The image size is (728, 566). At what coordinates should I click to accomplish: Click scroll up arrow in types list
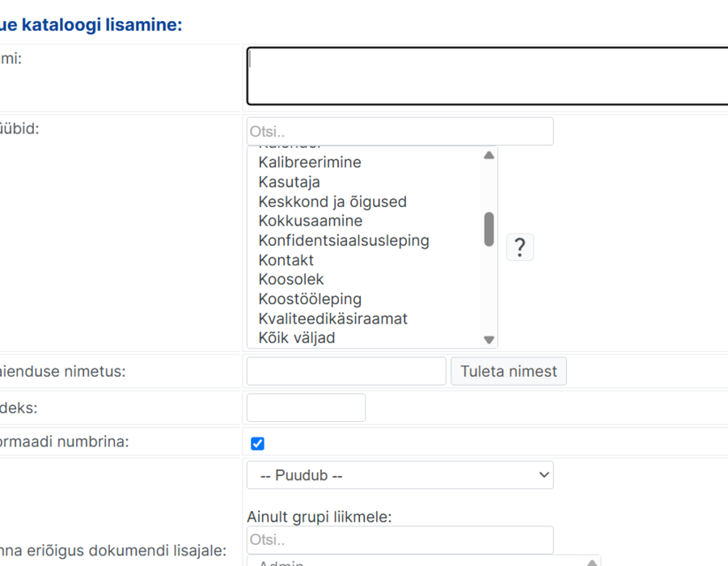click(x=489, y=155)
